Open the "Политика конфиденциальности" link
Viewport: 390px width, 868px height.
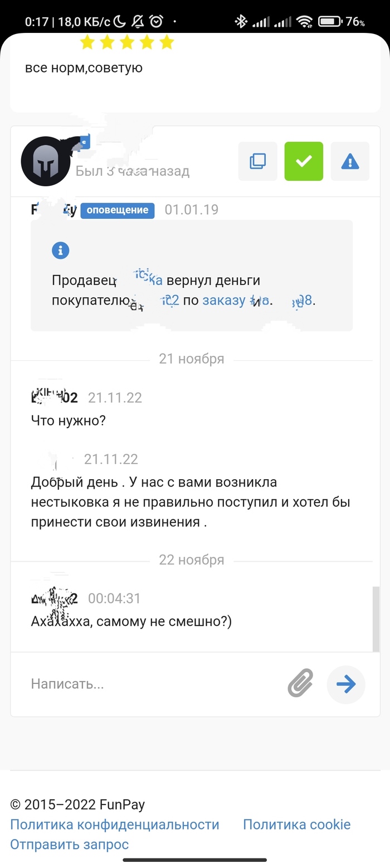tap(115, 824)
